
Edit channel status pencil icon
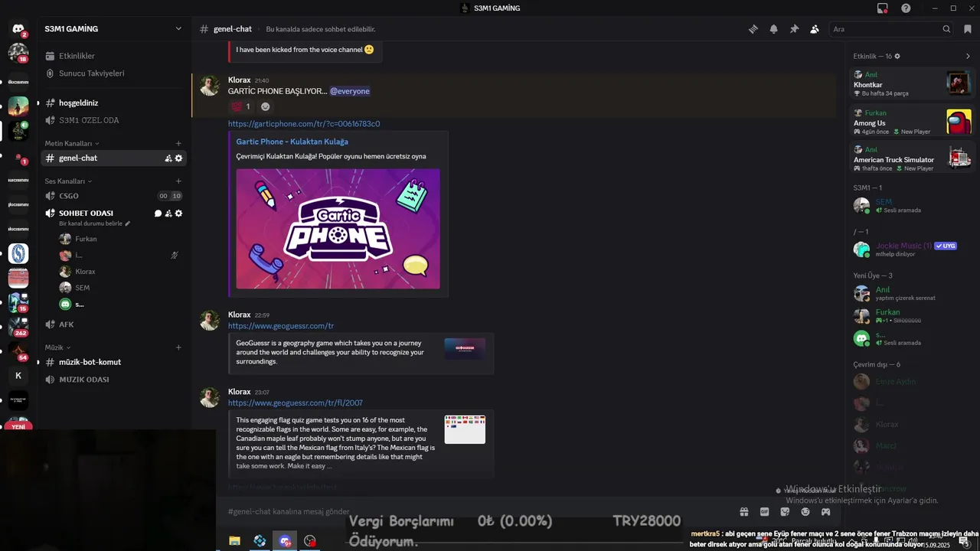click(128, 223)
